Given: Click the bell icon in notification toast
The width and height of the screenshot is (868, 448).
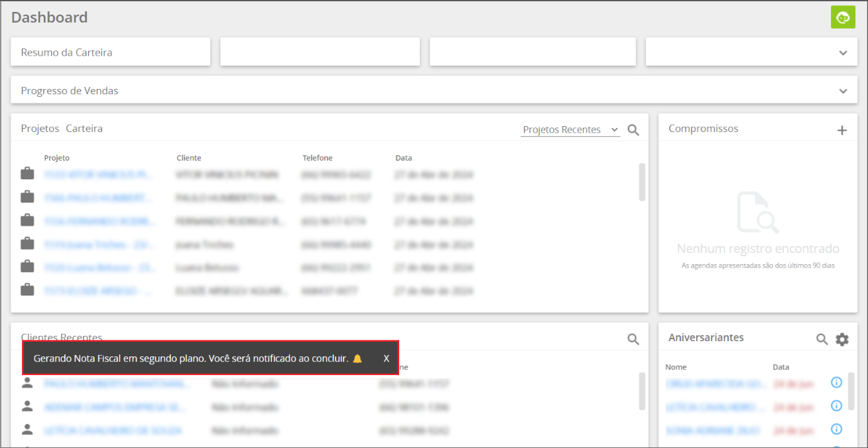Looking at the screenshot, I should 357,358.
